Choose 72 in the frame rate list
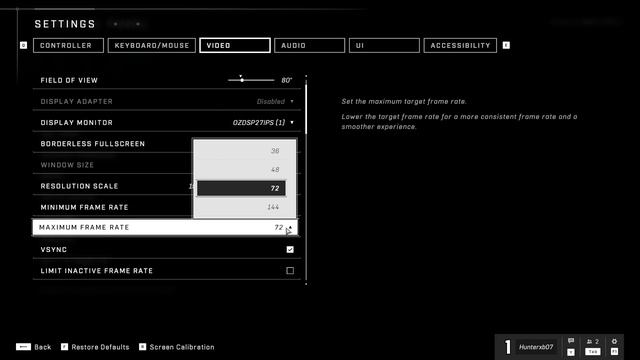Image resolution: width=640 pixels, height=360 pixels. (x=241, y=188)
